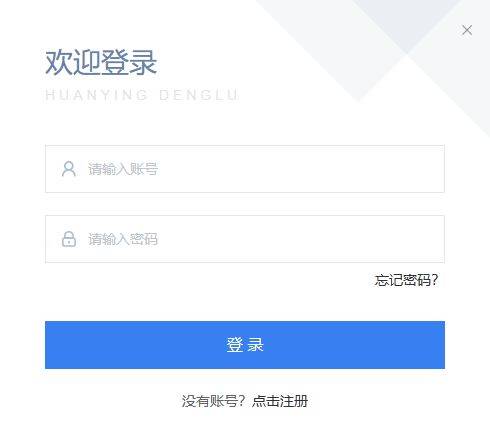
Task: Click the HUANYING DENGLU subtitle text
Action: (x=142, y=95)
